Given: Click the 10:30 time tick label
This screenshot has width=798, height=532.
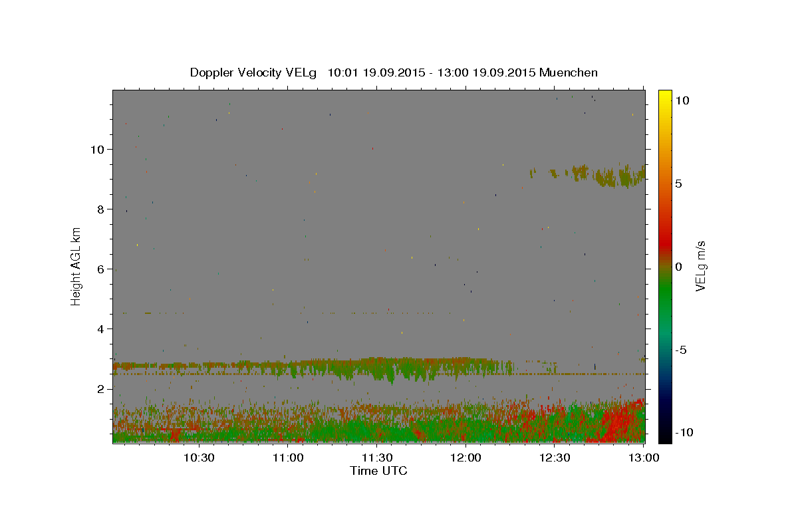Looking at the screenshot, I should (x=198, y=458).
